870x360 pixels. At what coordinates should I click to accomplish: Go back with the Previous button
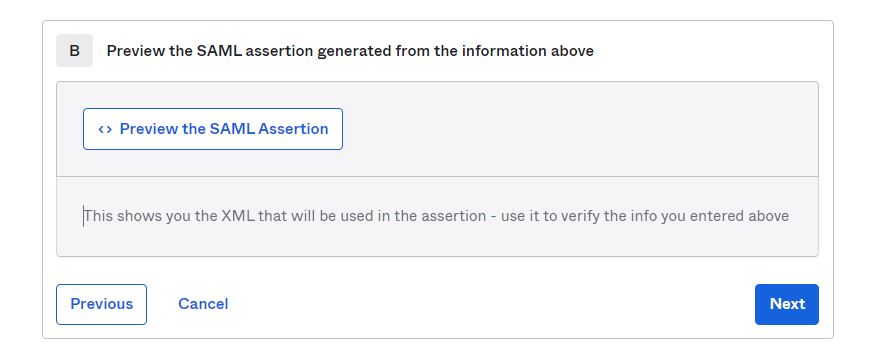(x=102, y=304)
